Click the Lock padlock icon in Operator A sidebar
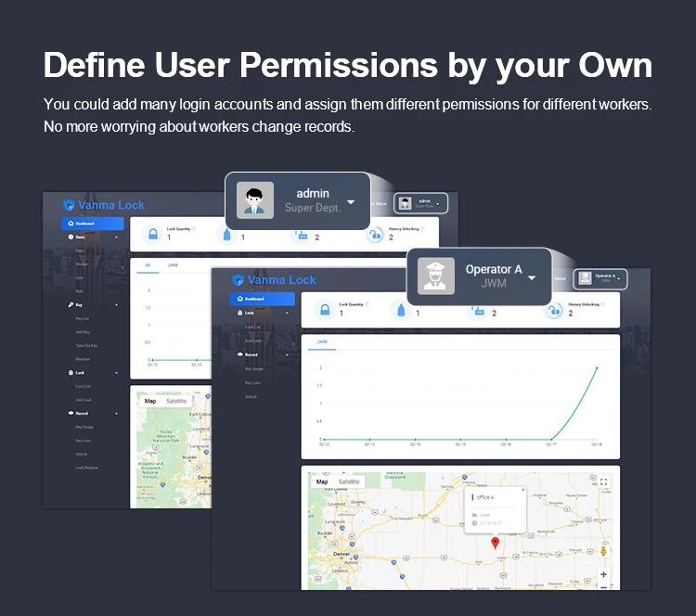Viewport: 696px width, 616px height. 240,313
